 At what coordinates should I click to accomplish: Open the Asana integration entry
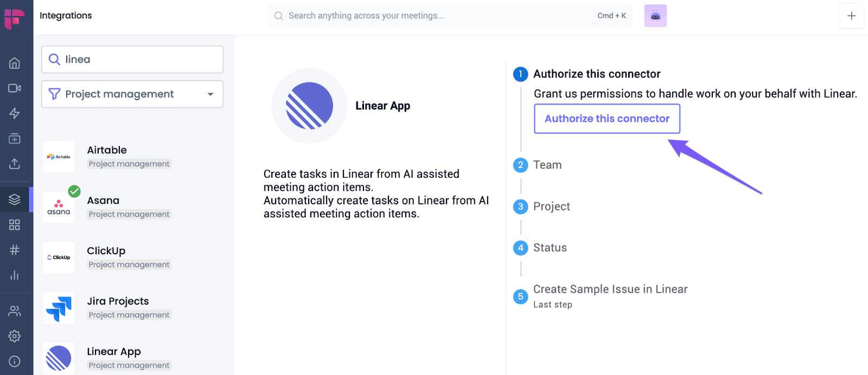132,207
